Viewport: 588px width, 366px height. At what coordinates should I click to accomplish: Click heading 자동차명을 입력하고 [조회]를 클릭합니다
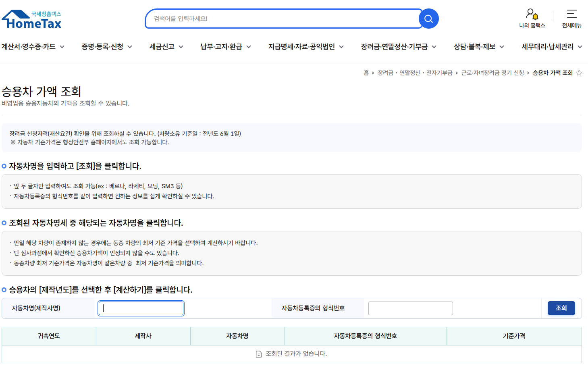coord(75,166)
